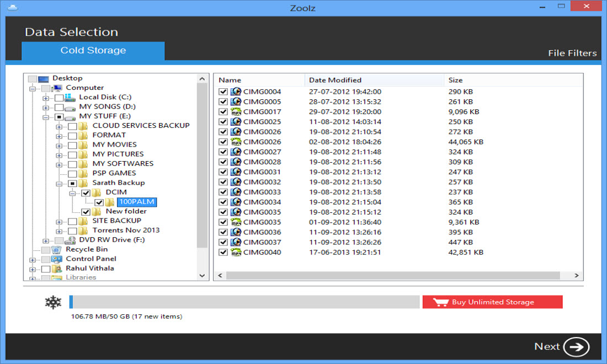Open File Filters

pos(572,53)
